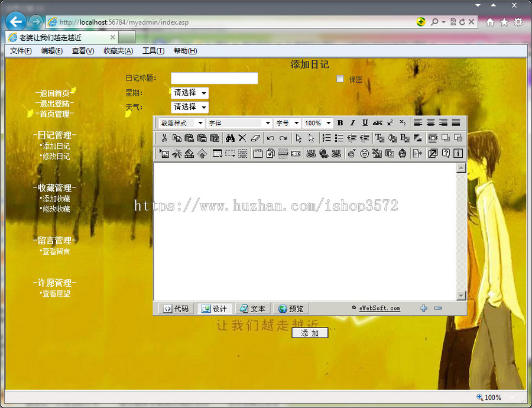
Task: Open 查看留言 in sidebar
Action: point(56,251)
